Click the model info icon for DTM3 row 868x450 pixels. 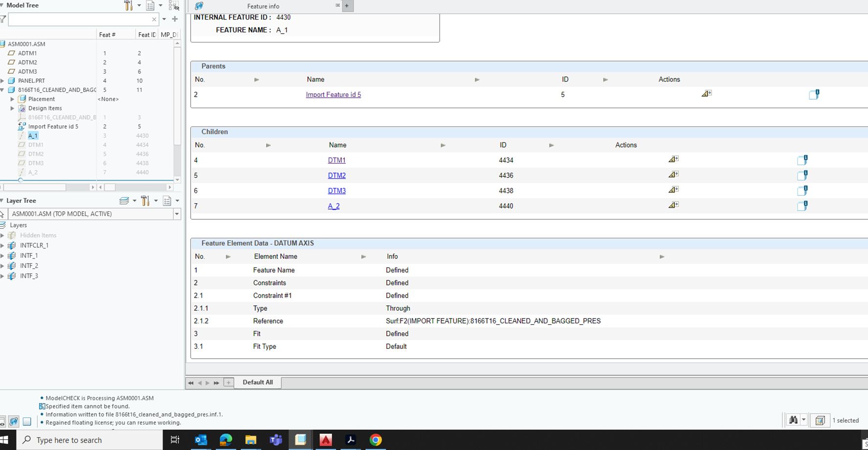(802, 191)
